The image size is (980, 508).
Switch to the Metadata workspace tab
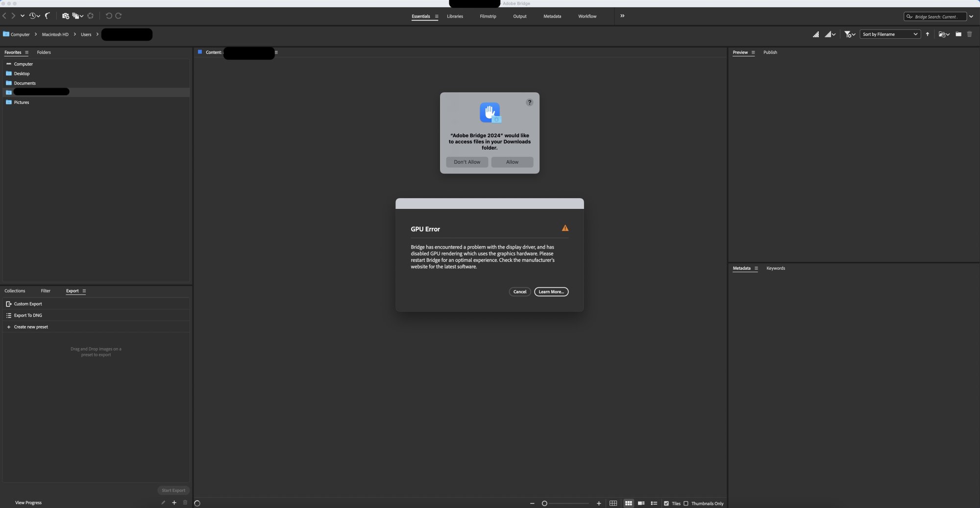[x=552, y=16]
